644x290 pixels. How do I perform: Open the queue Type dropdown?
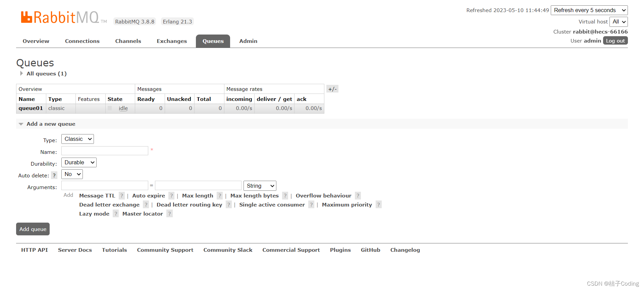pyautogui.click(x=77, y=139)
